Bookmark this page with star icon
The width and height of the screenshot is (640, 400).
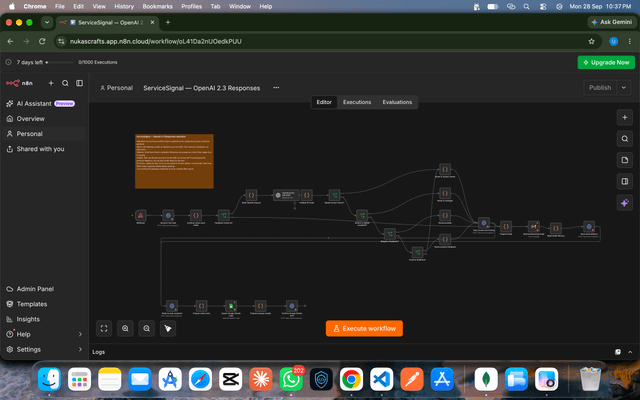(x=591, y=41)
